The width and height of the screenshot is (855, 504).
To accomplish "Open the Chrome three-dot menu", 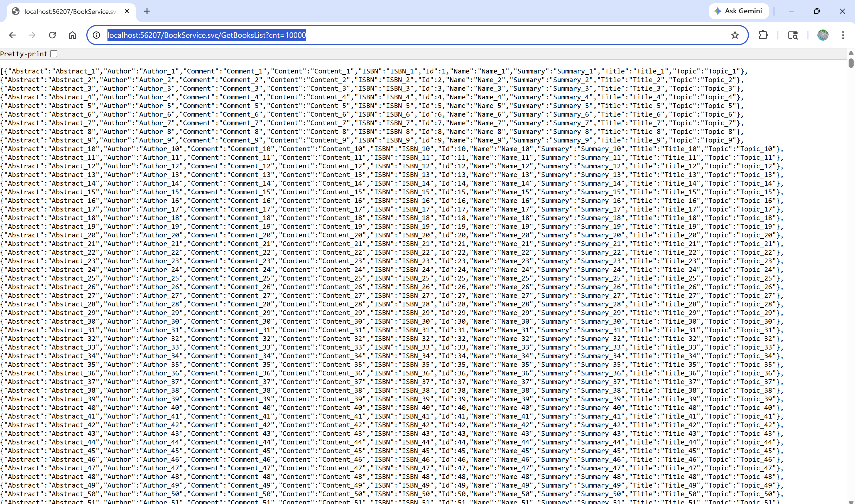I will (843, 35).
